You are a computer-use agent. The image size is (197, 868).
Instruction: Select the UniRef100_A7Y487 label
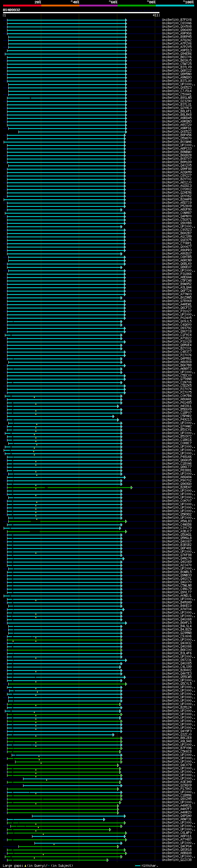pos(177,840)
